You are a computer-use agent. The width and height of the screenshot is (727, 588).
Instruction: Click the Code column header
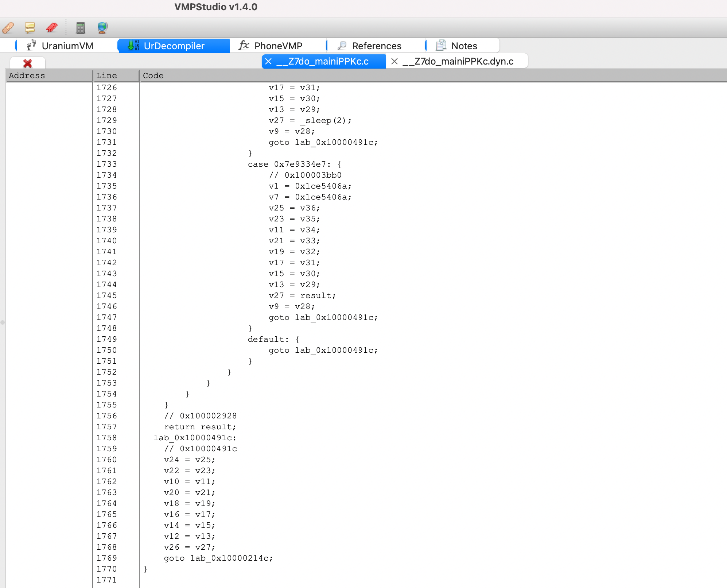432,76
